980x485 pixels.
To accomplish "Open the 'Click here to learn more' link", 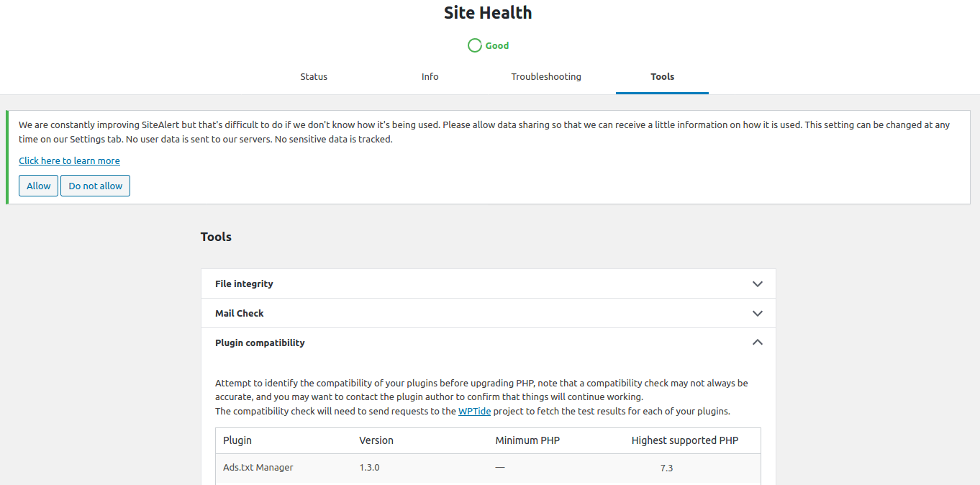I will (69, 160).
